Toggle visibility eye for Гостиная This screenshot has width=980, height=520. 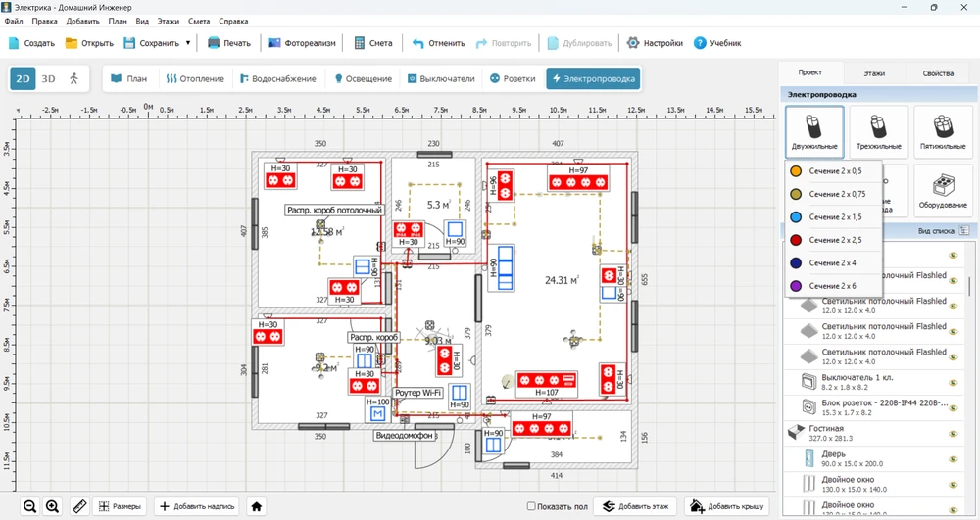(x=952, y=432)
